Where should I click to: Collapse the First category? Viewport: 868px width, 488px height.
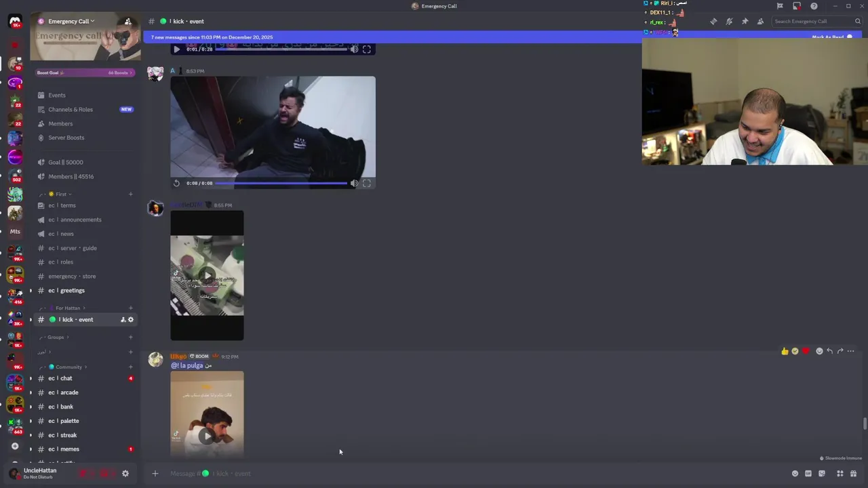coord(60,194)
